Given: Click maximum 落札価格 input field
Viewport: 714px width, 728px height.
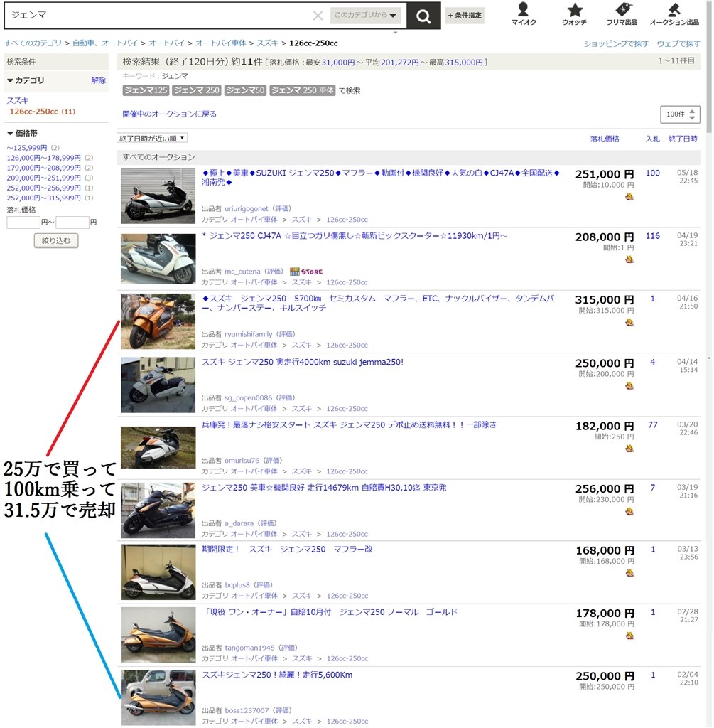Looking at the screenshot, I should click(x=72, y=223).
